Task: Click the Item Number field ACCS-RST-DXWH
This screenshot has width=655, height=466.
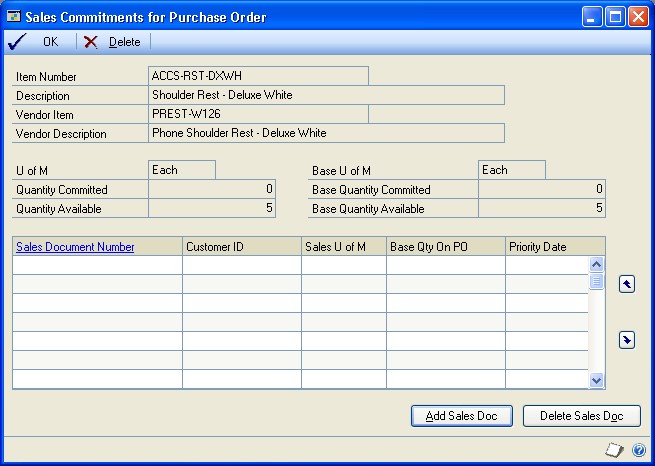Action: pos(258,76)
